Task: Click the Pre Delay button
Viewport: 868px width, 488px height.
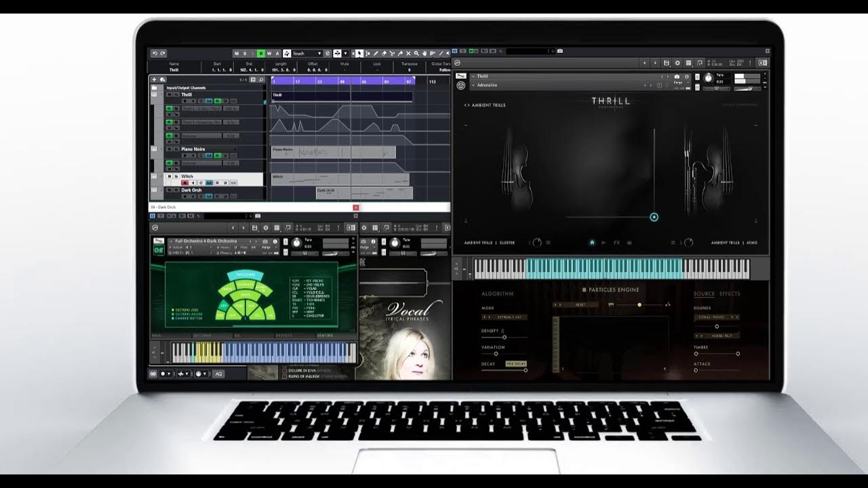Action: coord(516,364)
